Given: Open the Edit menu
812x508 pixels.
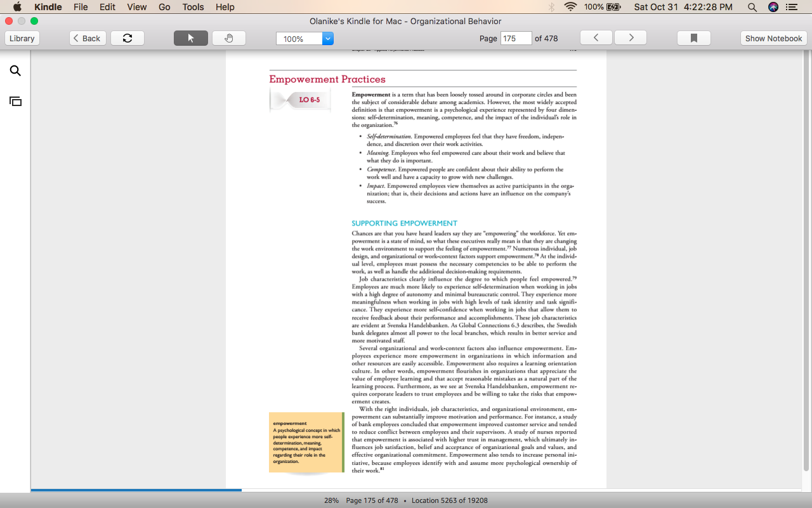Looking at the screenshot, I should (107, 7).
